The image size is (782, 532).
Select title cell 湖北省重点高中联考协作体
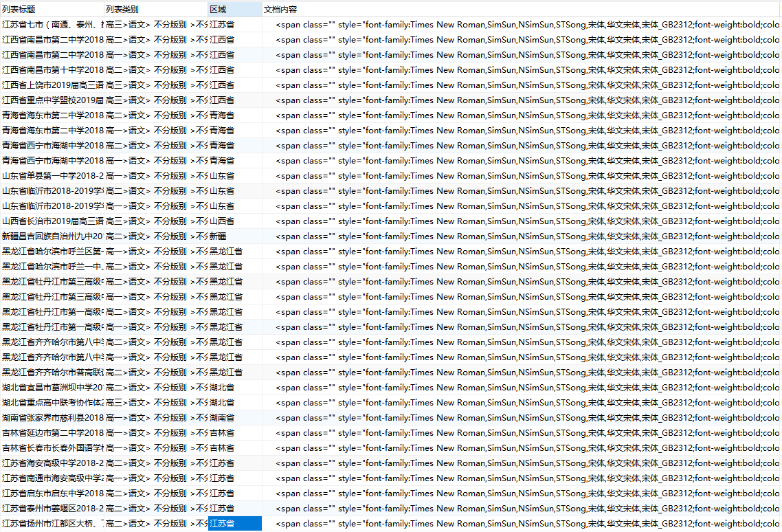[x=52, y=403]
